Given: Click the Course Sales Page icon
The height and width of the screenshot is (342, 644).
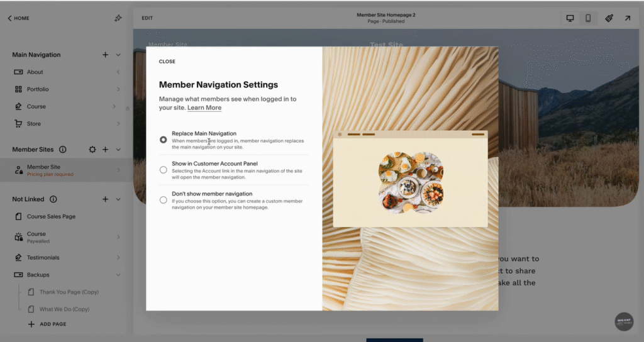Looking at the screenshot, I should (x=18, y=216).
